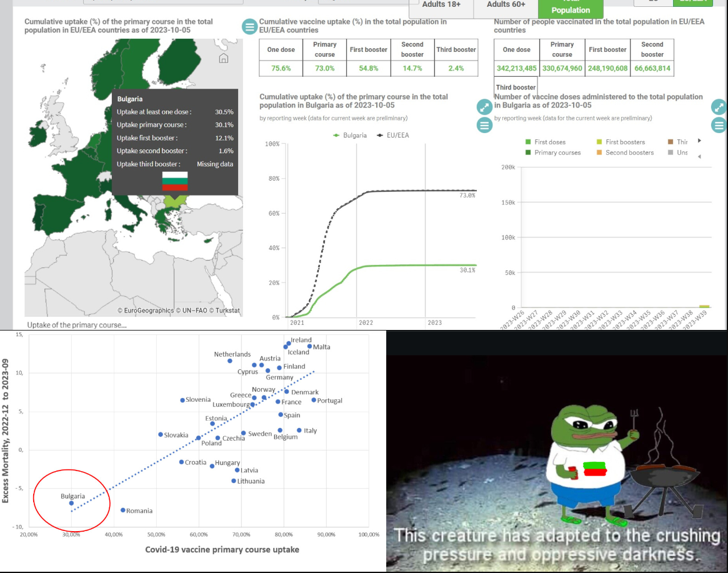The height and width of the screenshot is (573, 728).
Task: Click the small 2023-W39 bar in doses chart
Action: click(704, 306)
